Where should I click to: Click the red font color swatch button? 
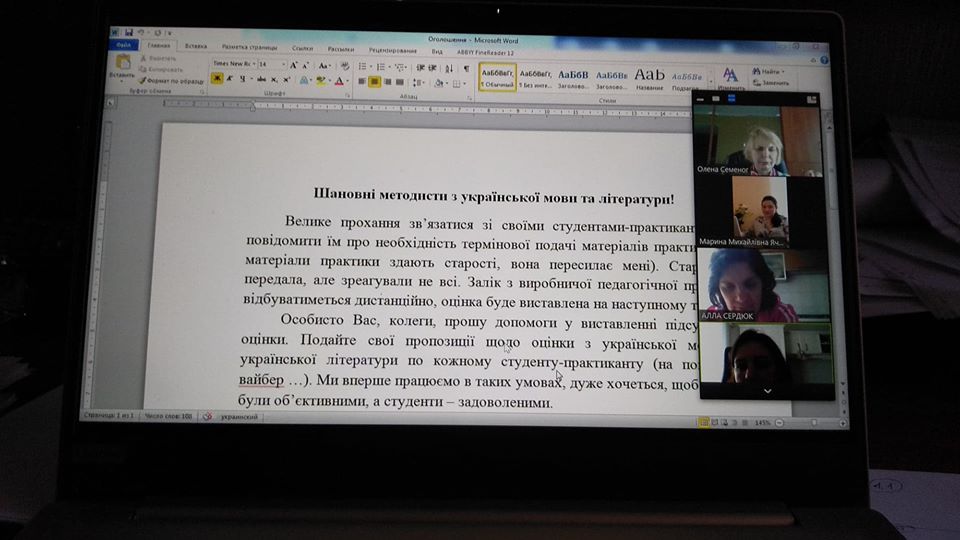(x=340, y=80)
